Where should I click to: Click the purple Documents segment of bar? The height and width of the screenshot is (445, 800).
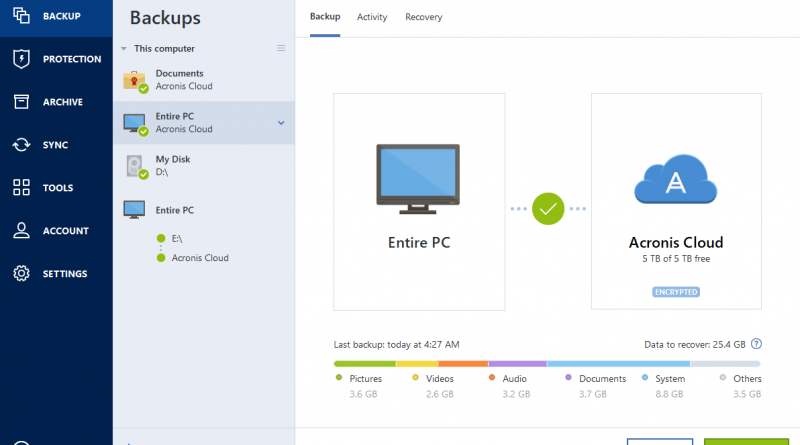[x=517, y=364]
